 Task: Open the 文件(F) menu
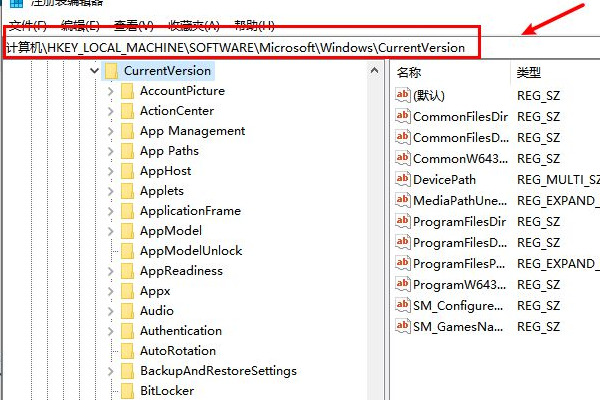28,25
